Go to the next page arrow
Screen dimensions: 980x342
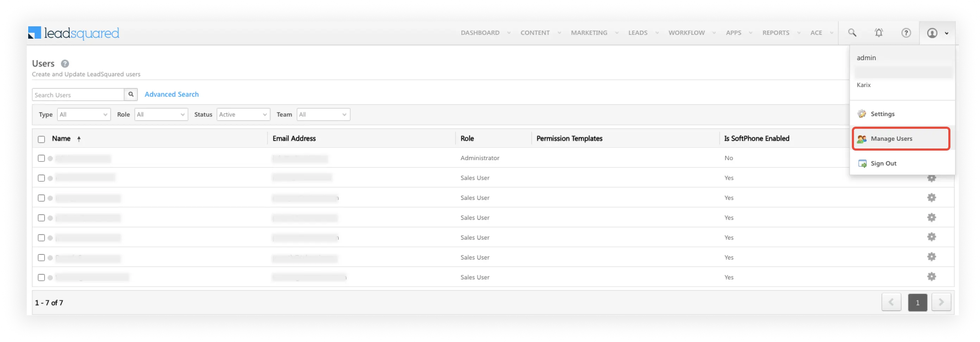coord(941,303)
